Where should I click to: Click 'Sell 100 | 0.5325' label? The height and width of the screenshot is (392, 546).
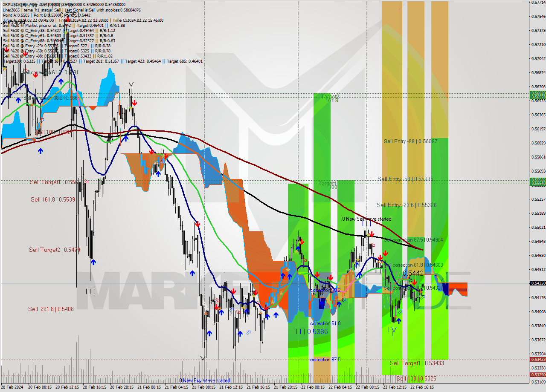(416, 378)
